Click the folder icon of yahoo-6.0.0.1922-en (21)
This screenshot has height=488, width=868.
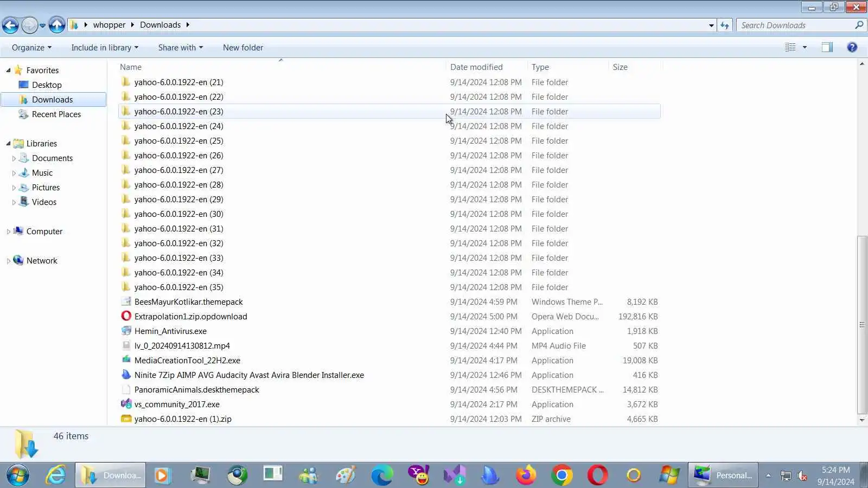pyautogui.click(x=126, y=82)
